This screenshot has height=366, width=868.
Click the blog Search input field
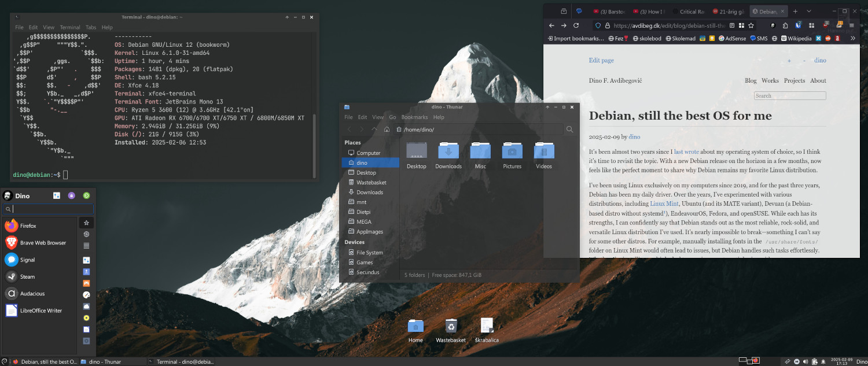click(790, 96)
